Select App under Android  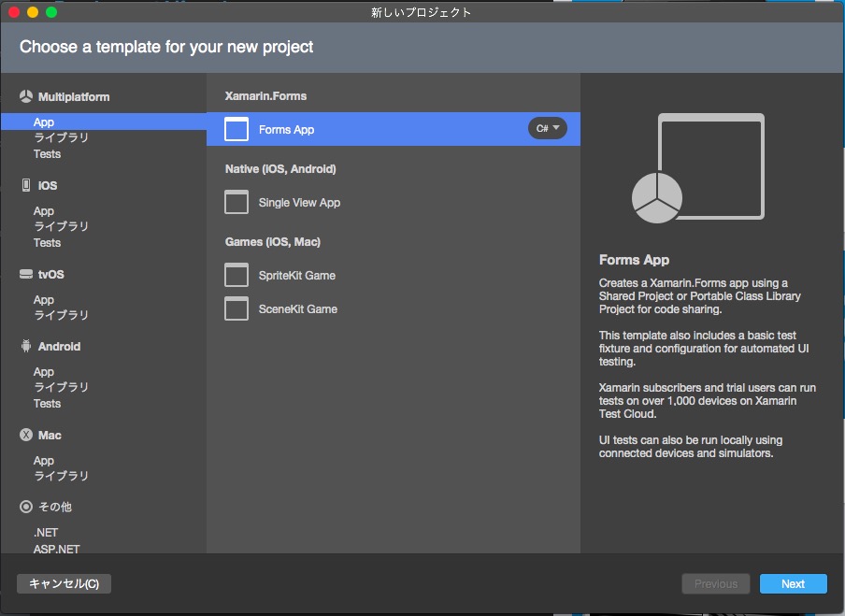tap(44, 372)
